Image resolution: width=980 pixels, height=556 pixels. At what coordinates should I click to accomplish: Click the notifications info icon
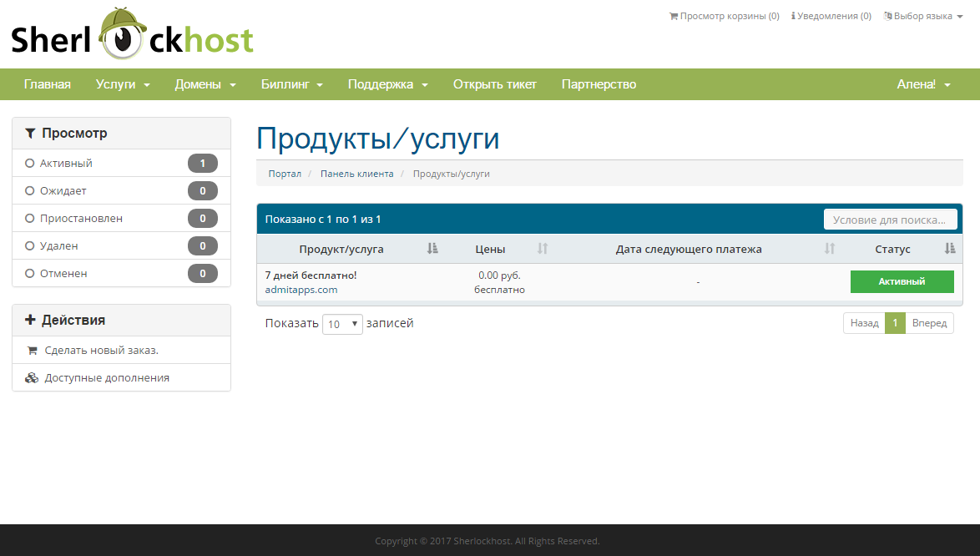tap(793, 16)
